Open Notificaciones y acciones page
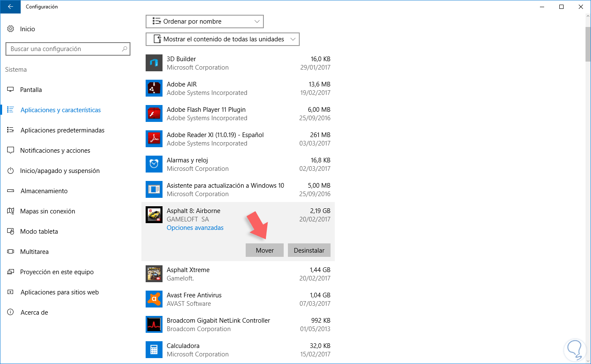Screen dimensions: 591x364 pos(55,151)
